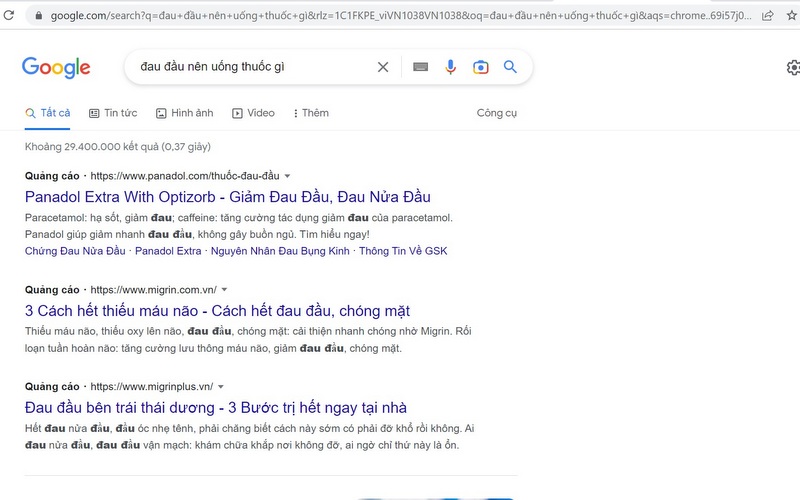Image resolution: width=800 pixels, height=500 pixels.
Task: Open the Công cụ search tools
Action: coord(496,113)
